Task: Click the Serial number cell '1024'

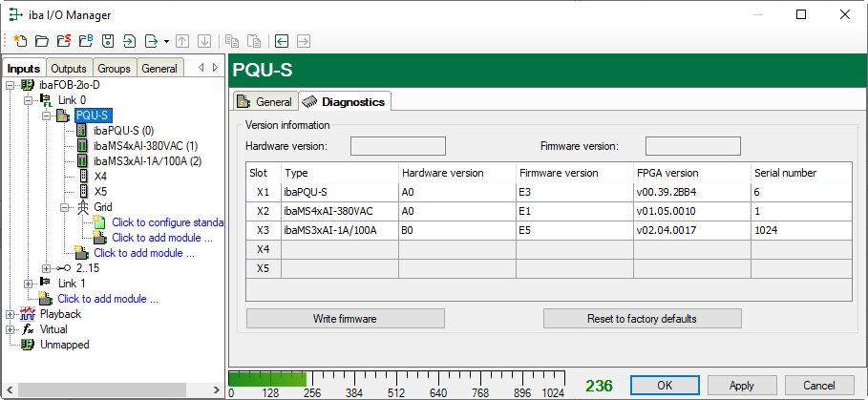Action: (801, 230)
